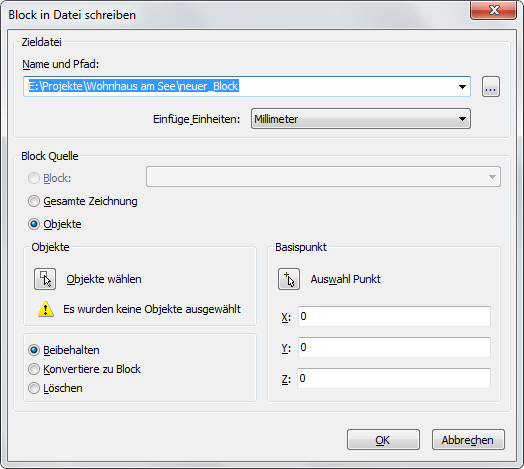Select the disabled Block radio button

[34, 178]
